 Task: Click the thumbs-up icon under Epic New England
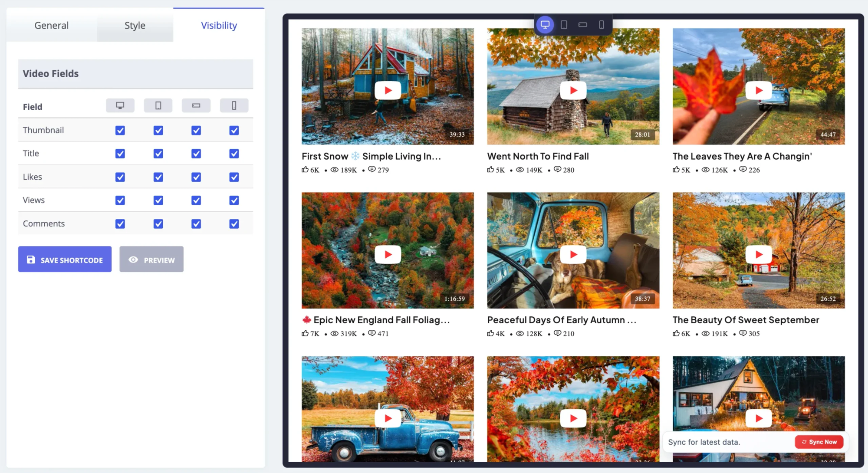[x=305, y=333]
